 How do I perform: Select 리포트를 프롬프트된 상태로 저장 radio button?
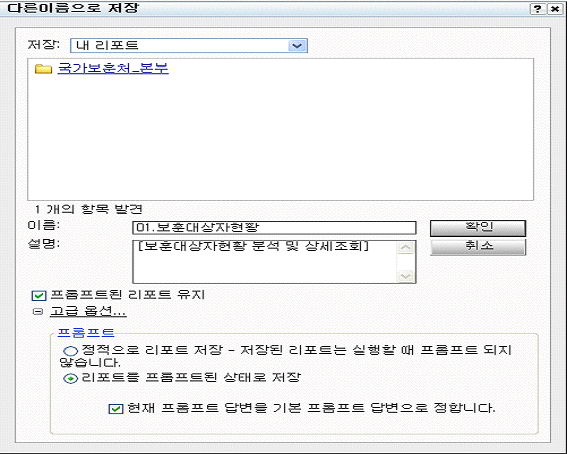pyautogui.click(x=71, y=378)
